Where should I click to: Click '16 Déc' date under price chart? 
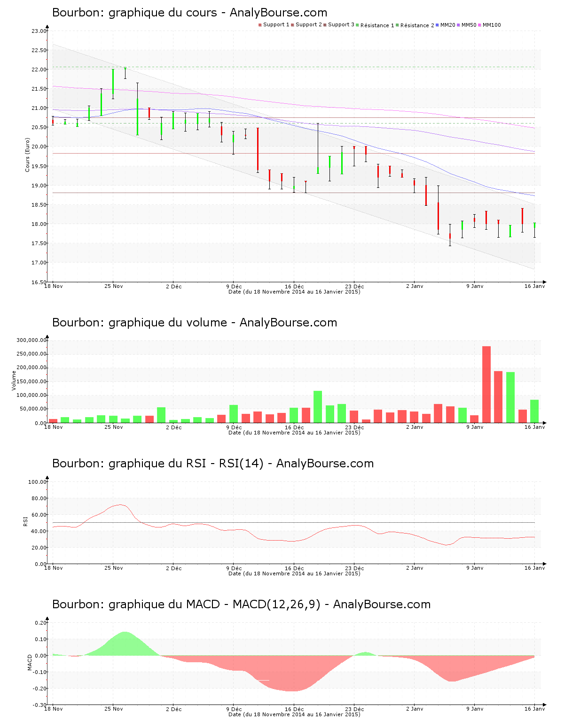tap(294, 286)
